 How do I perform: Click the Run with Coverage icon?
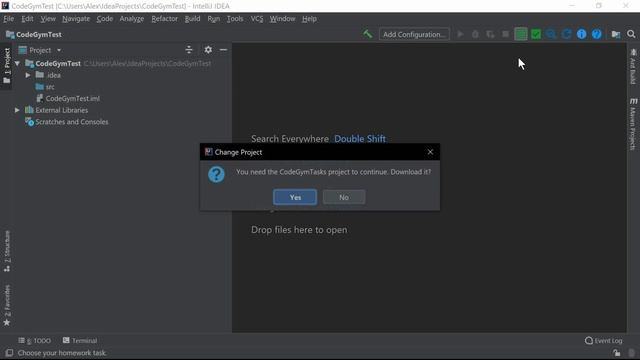(490, 34)
